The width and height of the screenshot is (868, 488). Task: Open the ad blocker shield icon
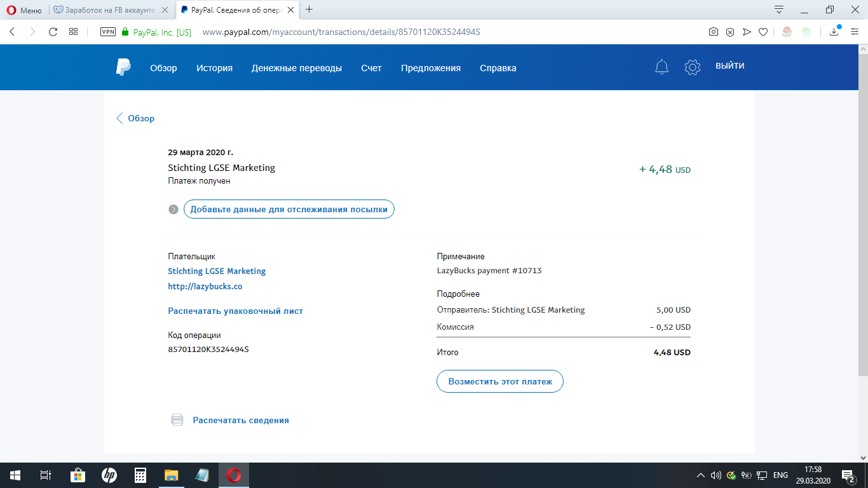(x=730, y=32)
